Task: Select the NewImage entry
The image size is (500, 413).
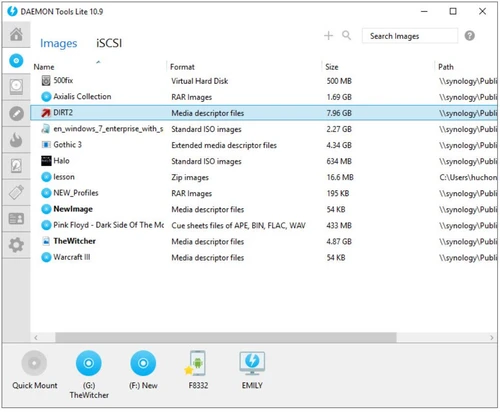Action: 264,209
